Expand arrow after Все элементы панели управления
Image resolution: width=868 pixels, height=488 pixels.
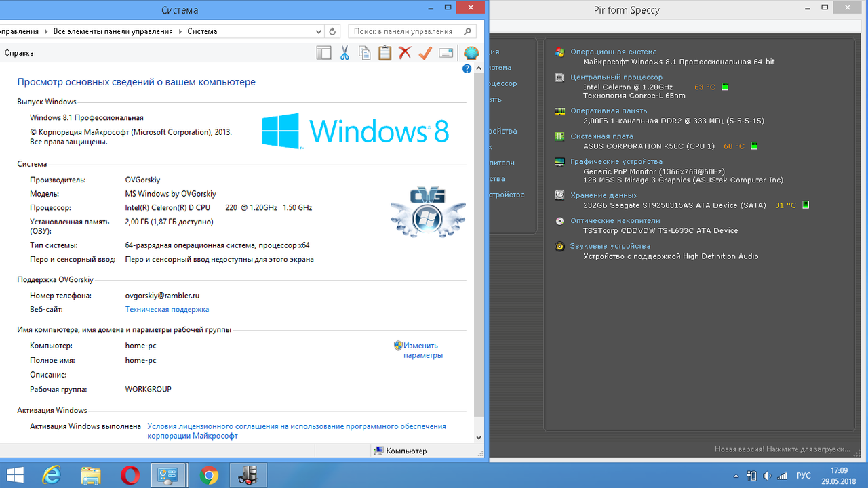[180, 31]
